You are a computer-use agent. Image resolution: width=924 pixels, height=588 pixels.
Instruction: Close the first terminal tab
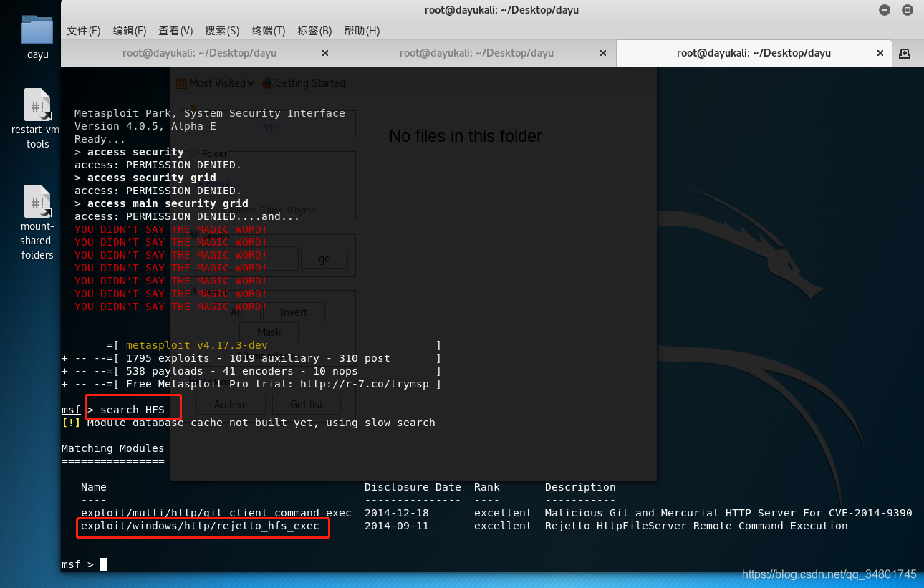coord(325,53)
